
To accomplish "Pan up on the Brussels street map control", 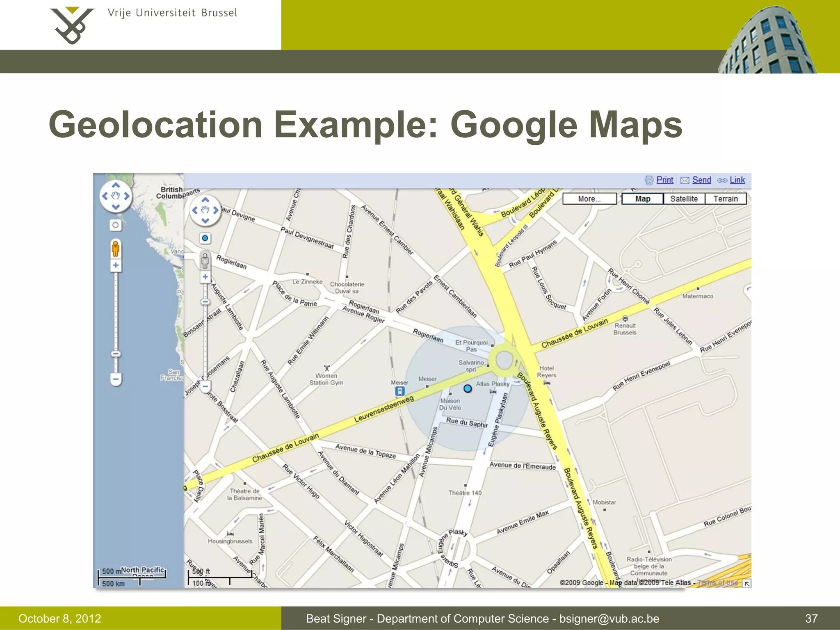I will point(205,200).
